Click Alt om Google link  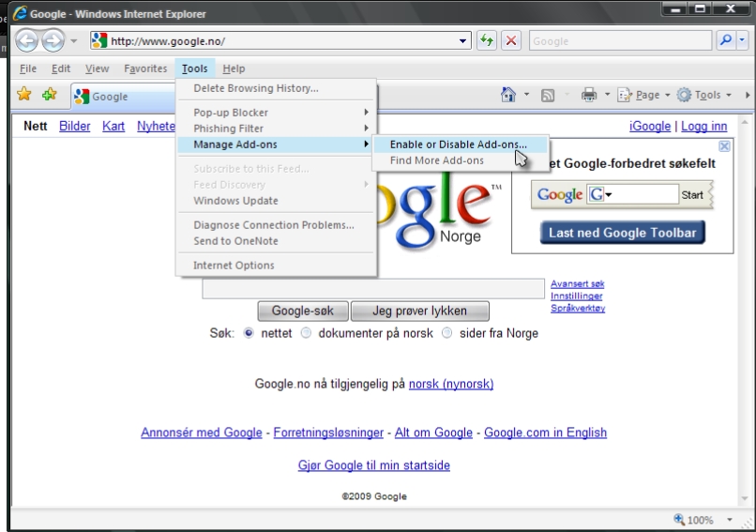[433, 433]
